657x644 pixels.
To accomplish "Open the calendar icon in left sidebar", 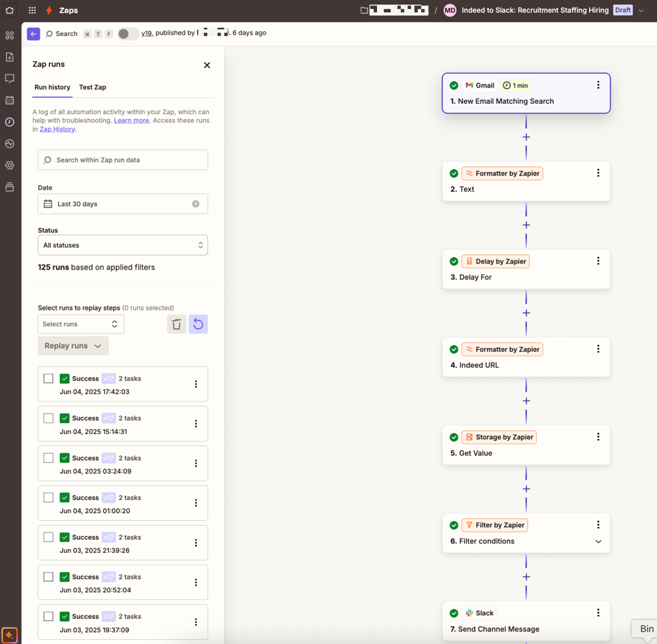I will (10, 100).
